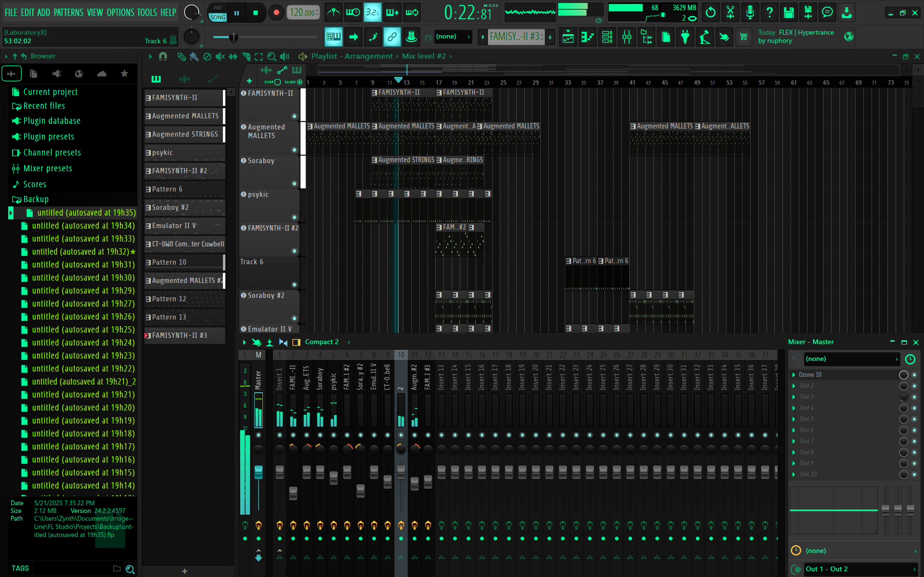The height and width of the screenshot is (577, 924).
Task: Open the browser globe library tab
Action: coord(79,74)
